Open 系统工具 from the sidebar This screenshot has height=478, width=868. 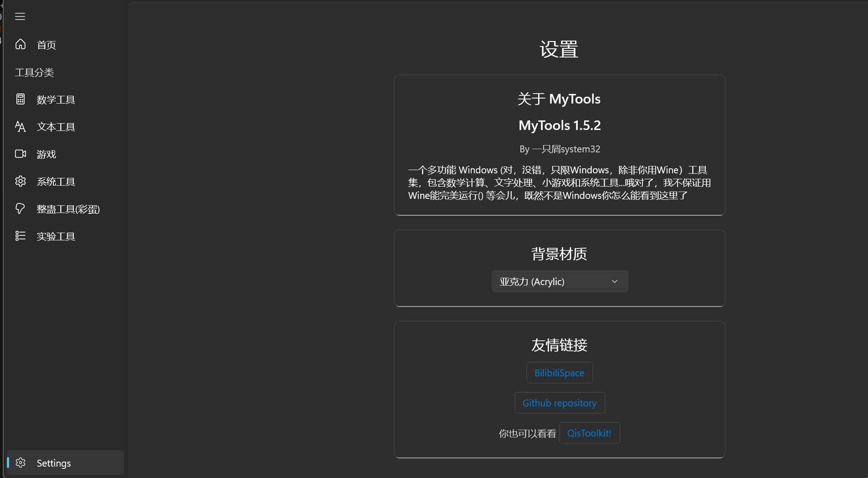(x=65, y=182)
